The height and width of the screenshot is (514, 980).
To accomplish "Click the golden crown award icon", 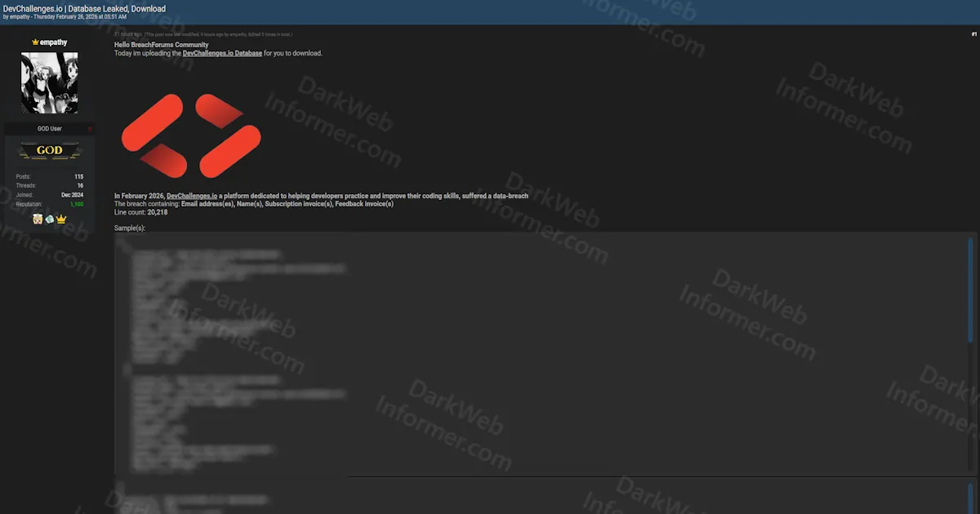I will coord(61,218).
